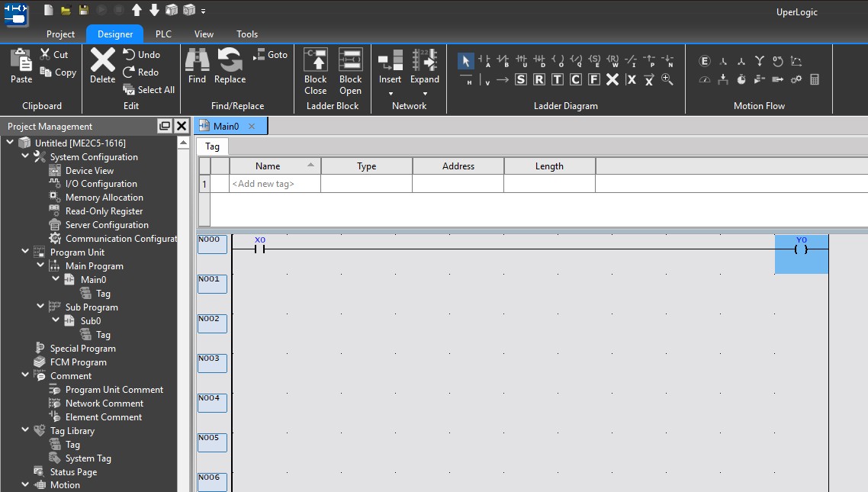This screenshot has height=492, width=868.
Task: Sort the tag table by Name column
Action: (x=275, y=166)
